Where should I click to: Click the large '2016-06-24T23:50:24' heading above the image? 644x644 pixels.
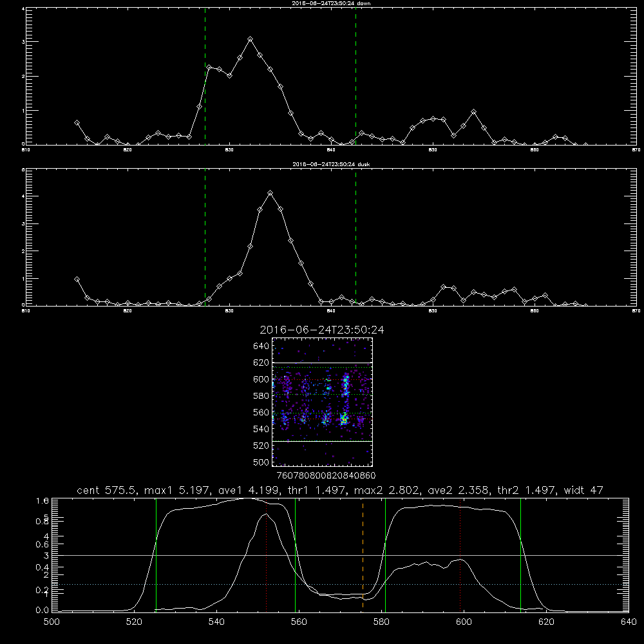click(x=322, y=330)
